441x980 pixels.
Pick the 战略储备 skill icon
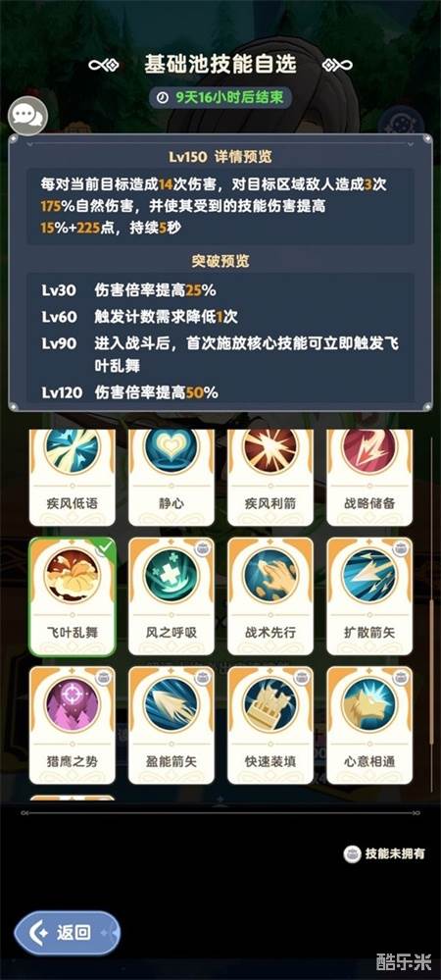pos(369,449)
